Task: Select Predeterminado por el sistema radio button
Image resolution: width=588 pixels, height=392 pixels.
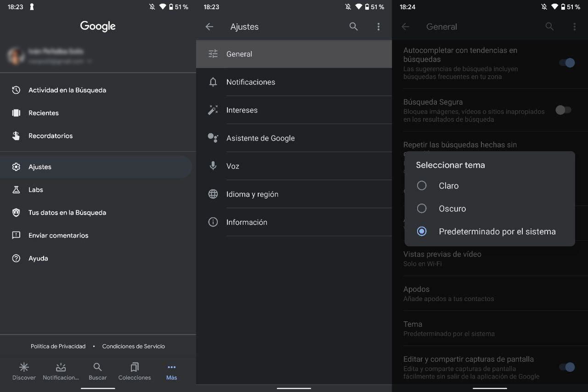Action: point(422,232)
